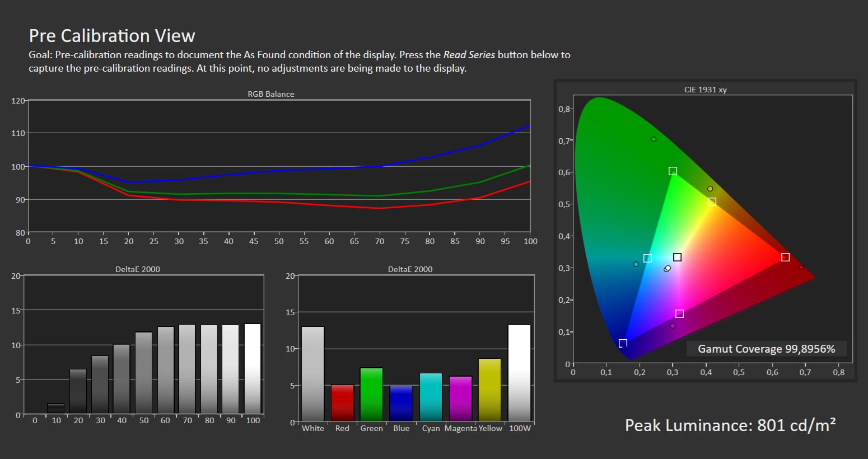Screen dimensions: 868x459
Task: Click the Magenta DeltaE bar
Action: 460,399
